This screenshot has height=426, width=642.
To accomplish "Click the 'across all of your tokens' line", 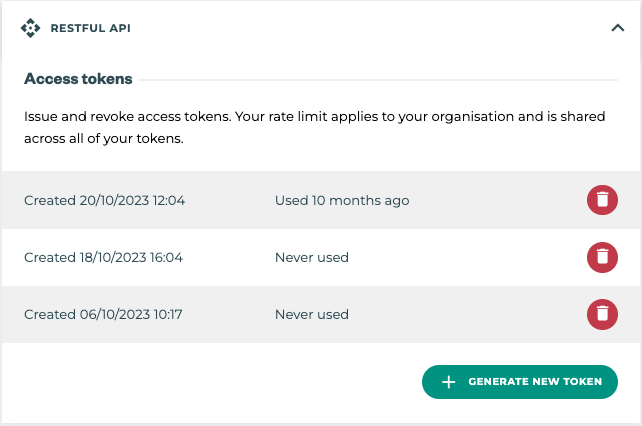I will pos(104,139).
